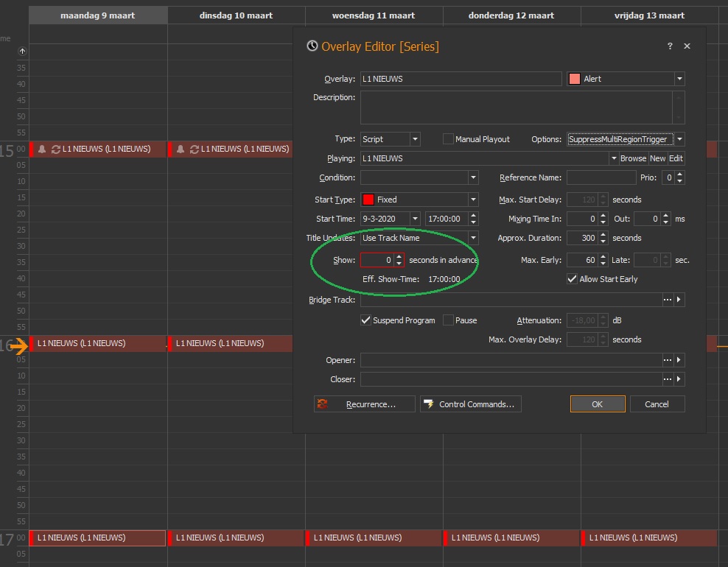This screenshot has height=567, width=728.
Task: Expand the Options SuppressMultiRegionTrigger dropdown
Action: (x=679, y=139)
